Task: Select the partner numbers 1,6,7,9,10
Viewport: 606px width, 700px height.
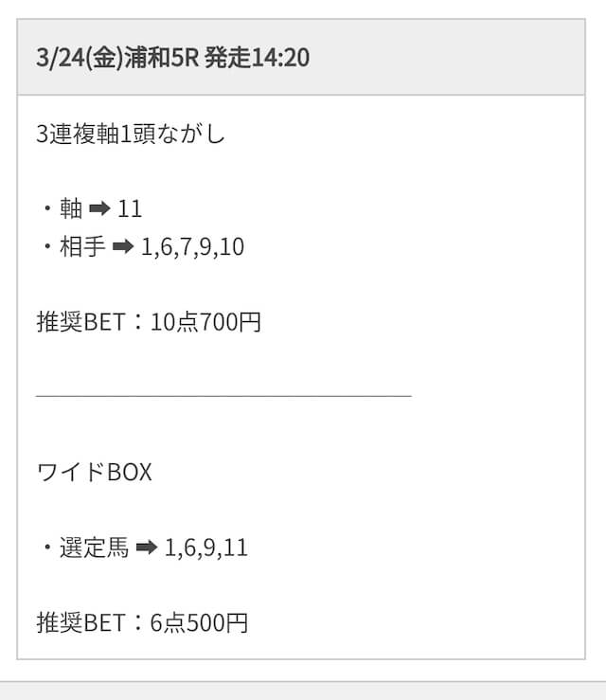Action: click(192, 247)
